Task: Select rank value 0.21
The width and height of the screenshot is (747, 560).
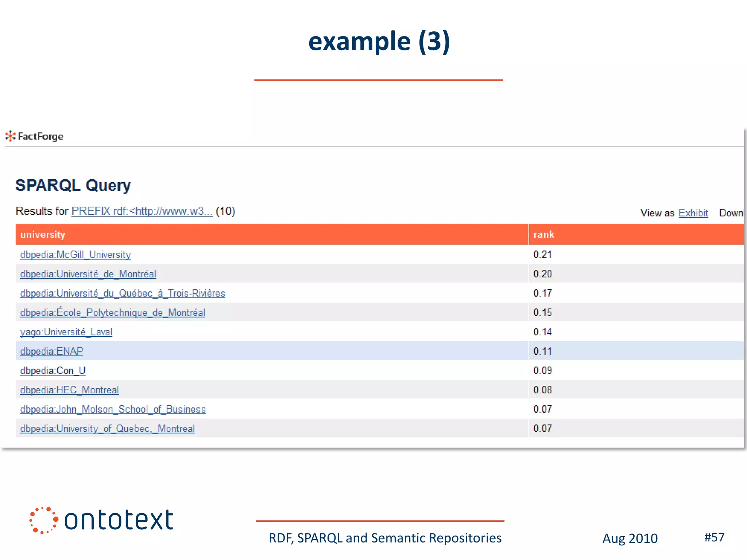Action: [542, 254]
